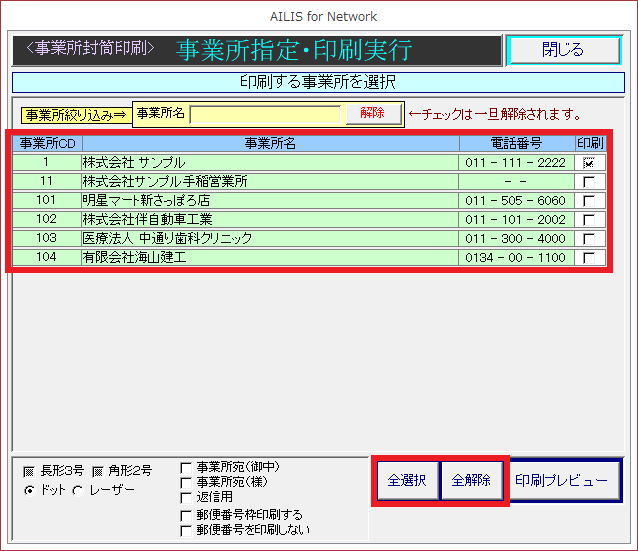Screen dimensions: 638x551
Task: Check the print box for 株式会社サンプル手稲営業所
Action: (589, 181)
